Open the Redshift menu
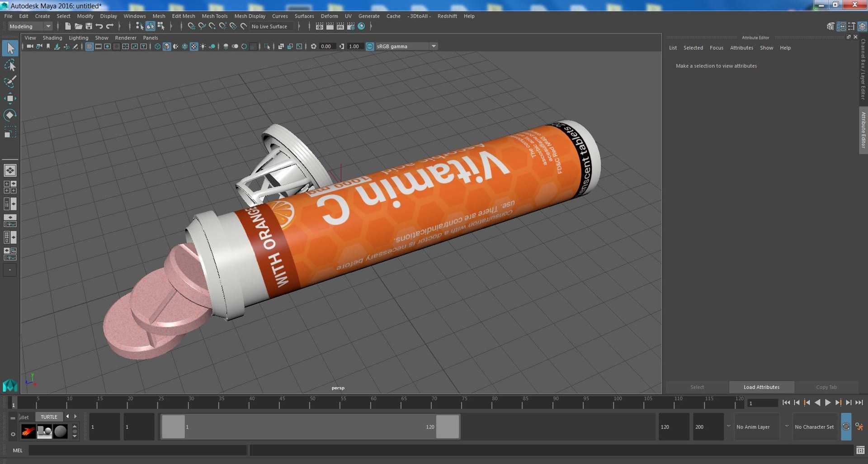 pos(447,16)
